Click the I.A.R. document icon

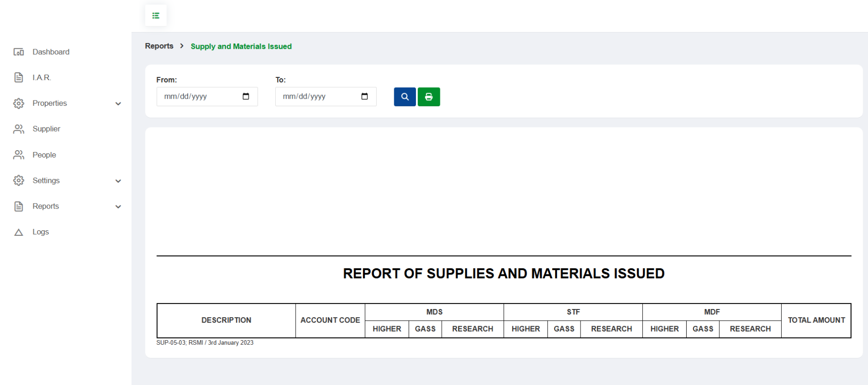[x=19, y=77]
